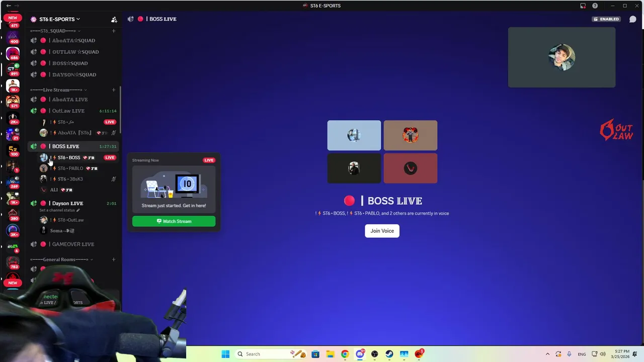Open the help icon in title bar
The height and width of the screenshot is (362, 644).
(595, 6)
